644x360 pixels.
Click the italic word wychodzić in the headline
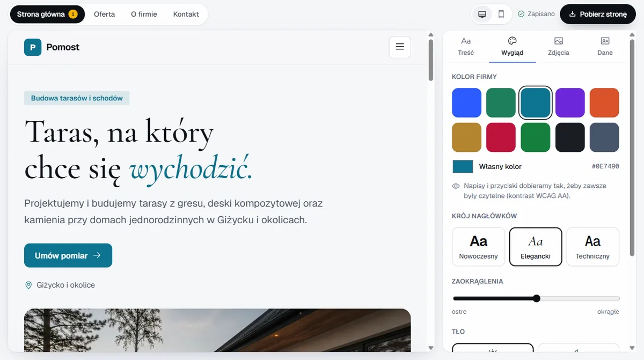[x=191, y=168]
